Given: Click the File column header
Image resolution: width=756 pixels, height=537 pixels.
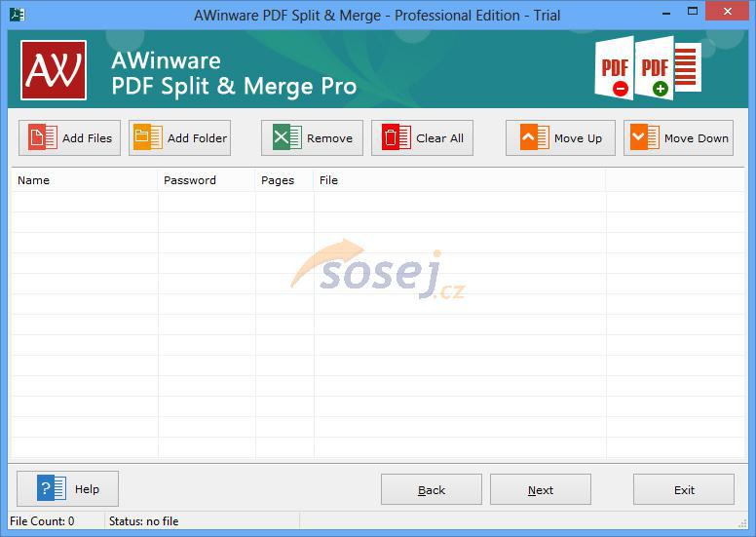Looking at the screenshot, I should point(460,180).
